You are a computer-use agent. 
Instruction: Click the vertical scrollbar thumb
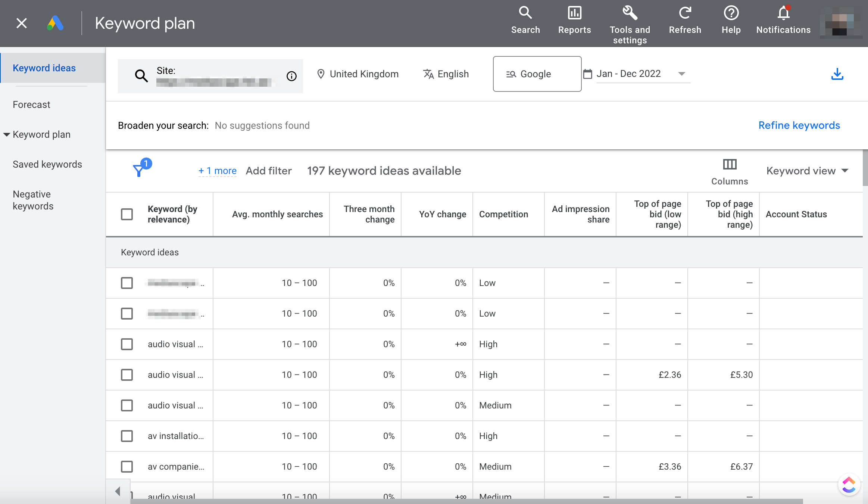pyautogui.click(x=865, y=168)
